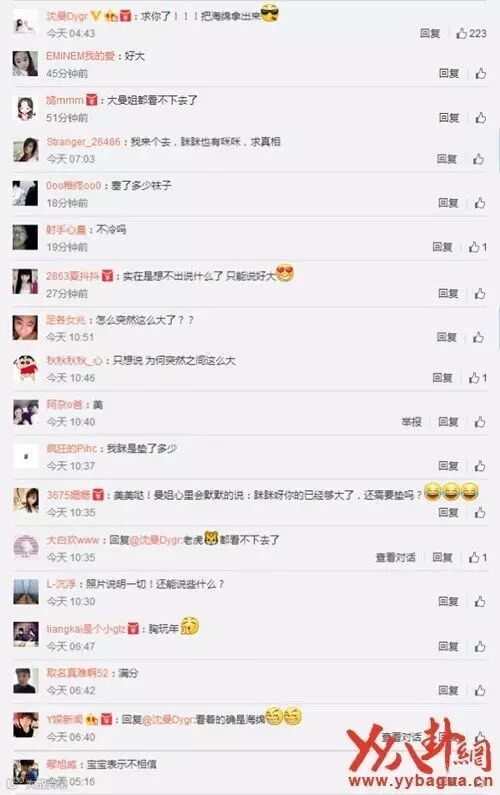Like the 满分 comment
This screenshot has width=500, height=795.
[480, 690]
